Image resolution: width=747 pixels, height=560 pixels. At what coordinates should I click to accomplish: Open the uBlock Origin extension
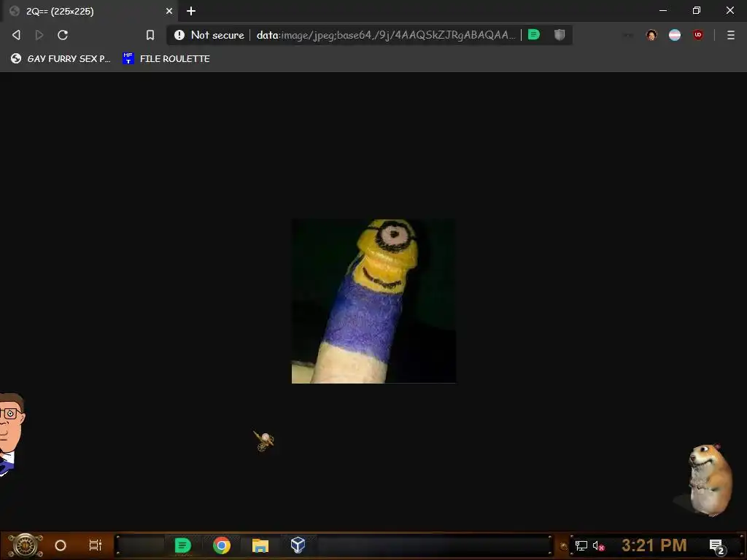tap(698, 35)
